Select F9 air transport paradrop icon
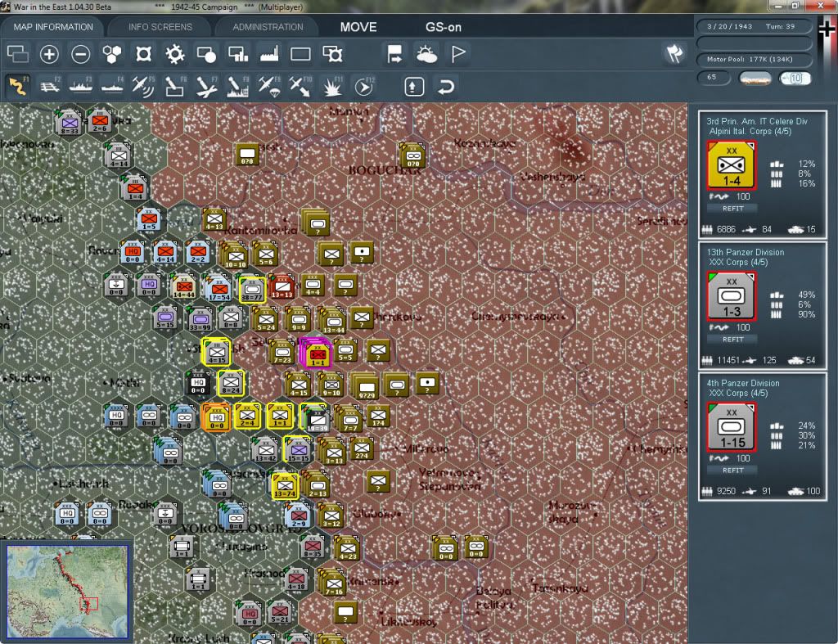This screenshot has width=838, height=644. (x=268, y=86)
